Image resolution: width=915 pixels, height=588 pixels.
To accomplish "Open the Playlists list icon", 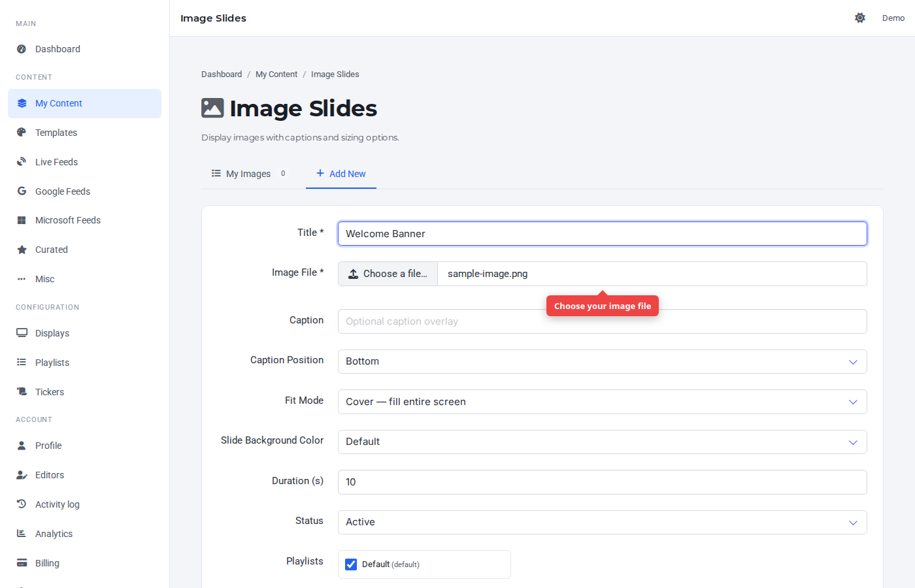I will (x=22, y=363).
